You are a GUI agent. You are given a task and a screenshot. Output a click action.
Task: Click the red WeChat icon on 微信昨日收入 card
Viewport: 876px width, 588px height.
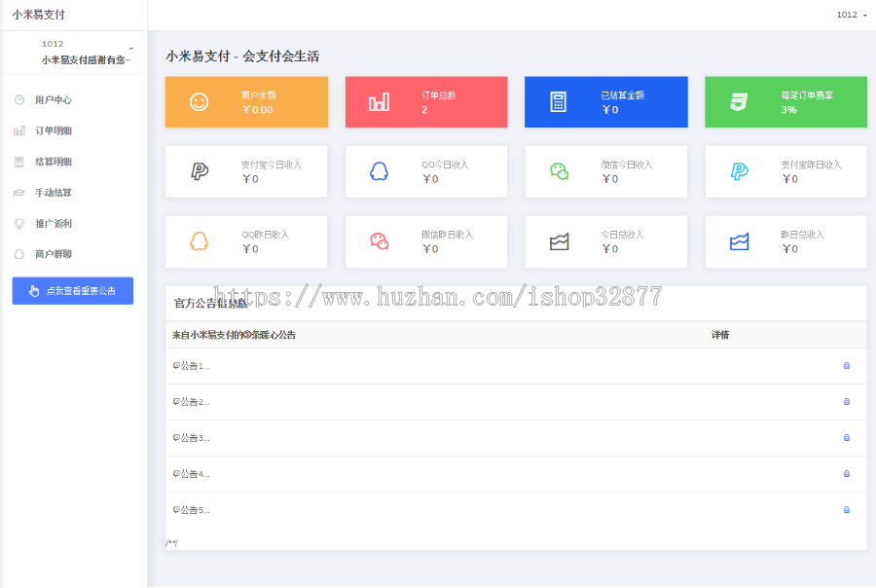pos(380,240)
